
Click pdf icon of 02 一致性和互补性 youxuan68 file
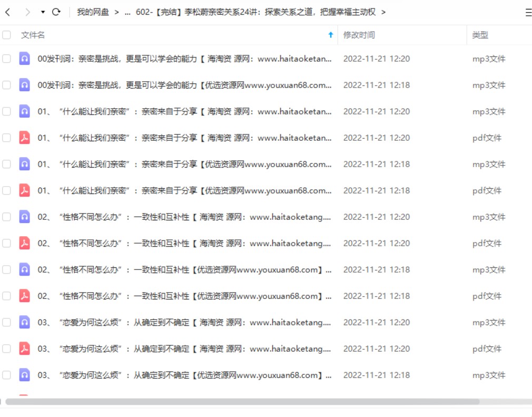point(24,296)
